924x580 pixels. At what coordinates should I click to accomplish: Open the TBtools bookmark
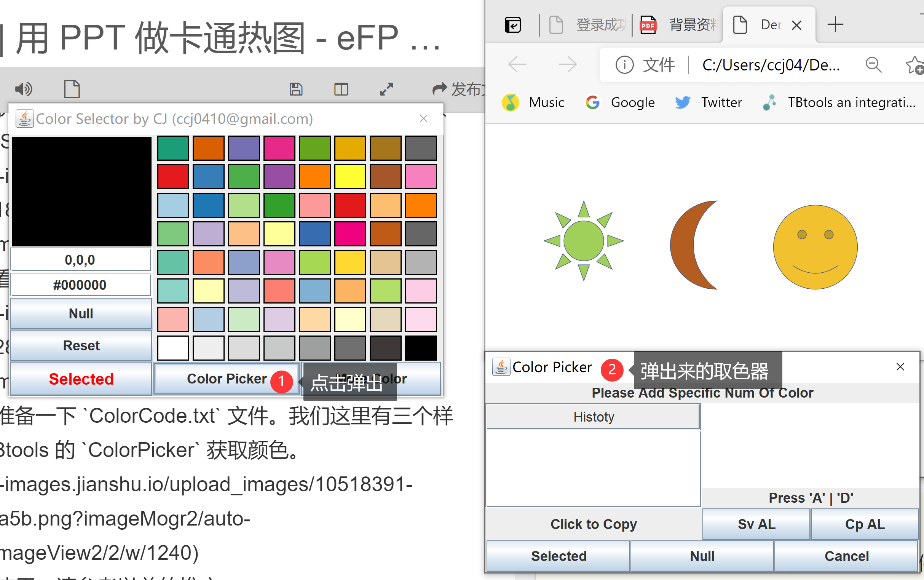839,102
